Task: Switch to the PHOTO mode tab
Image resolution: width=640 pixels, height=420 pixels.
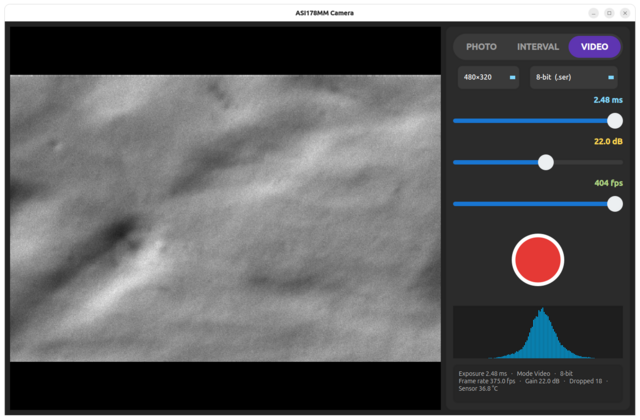Action: point(481,47)
